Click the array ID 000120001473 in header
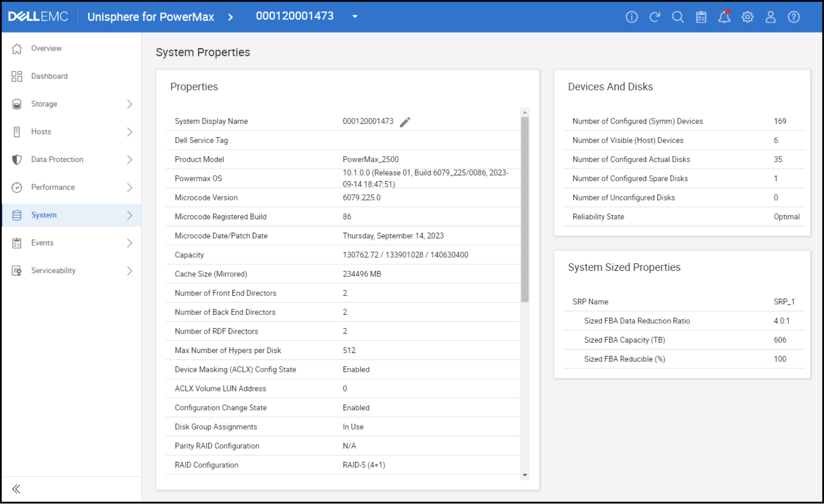824x504 pixels. click(x=295, y=16)
